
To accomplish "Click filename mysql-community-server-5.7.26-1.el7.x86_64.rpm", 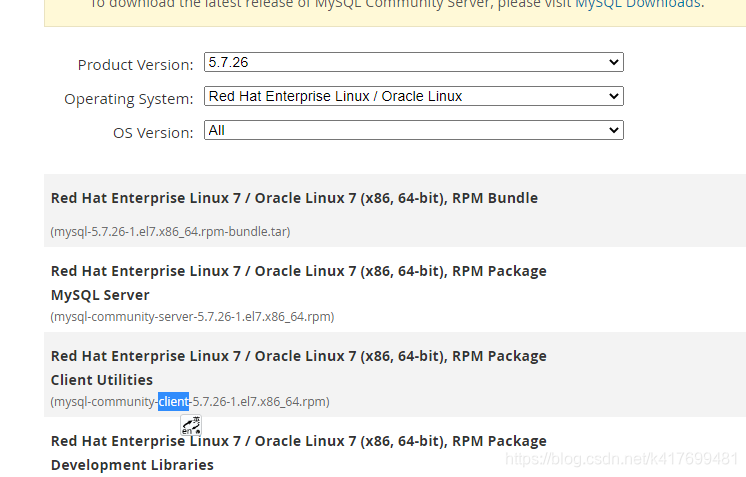I will [192, 317].
